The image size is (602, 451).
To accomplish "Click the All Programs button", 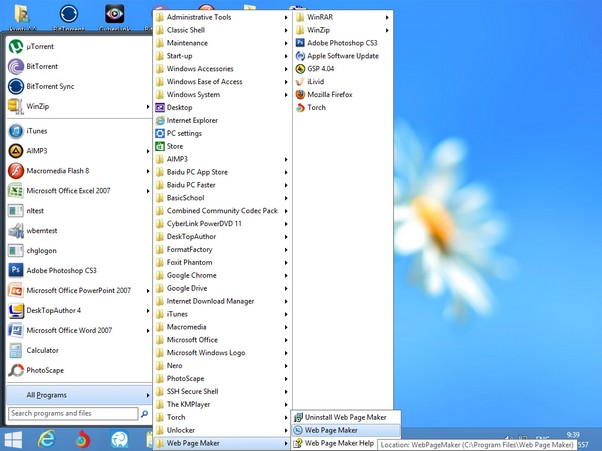I will (x=79, y=395).
